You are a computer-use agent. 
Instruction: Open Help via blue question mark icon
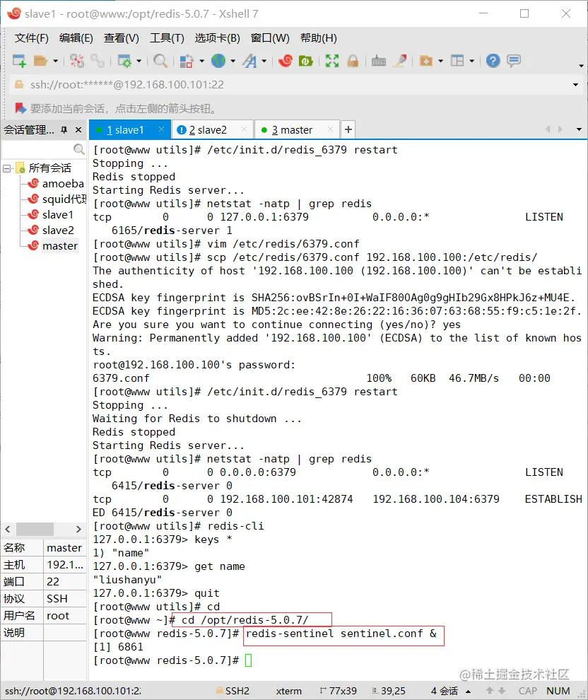click(493, 61)
